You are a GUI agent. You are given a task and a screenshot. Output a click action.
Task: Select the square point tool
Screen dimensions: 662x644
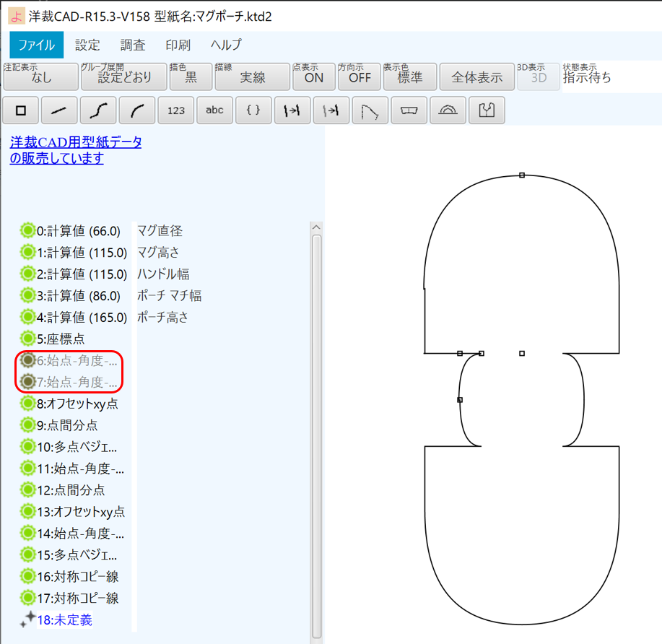coord(20,110)
